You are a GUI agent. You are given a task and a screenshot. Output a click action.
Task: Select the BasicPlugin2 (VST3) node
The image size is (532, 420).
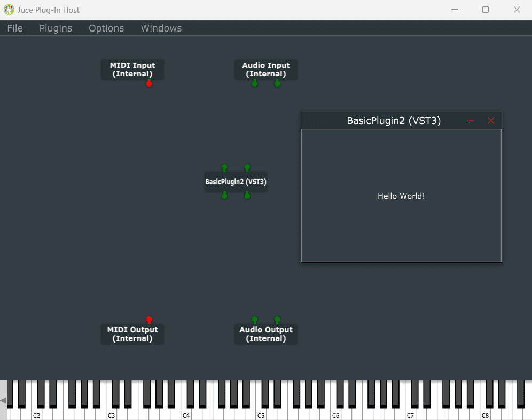coord(236,182)
